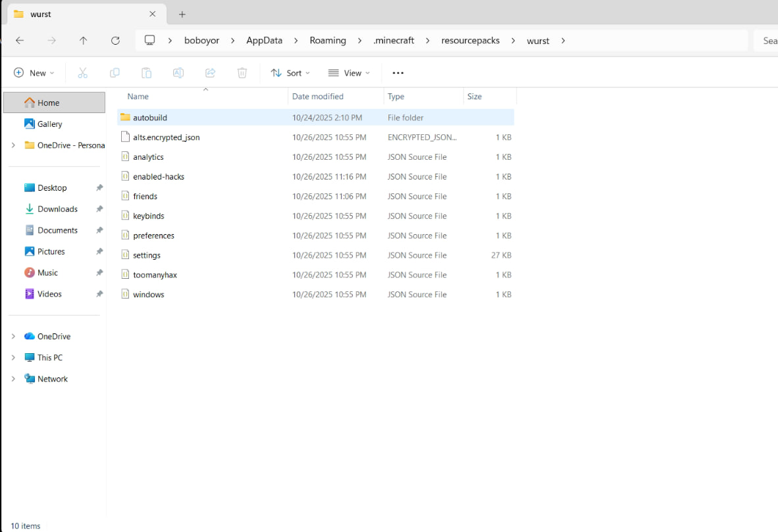778x532 pixels.
Task: Go up one directory level
Action: (x=83, y=41)
